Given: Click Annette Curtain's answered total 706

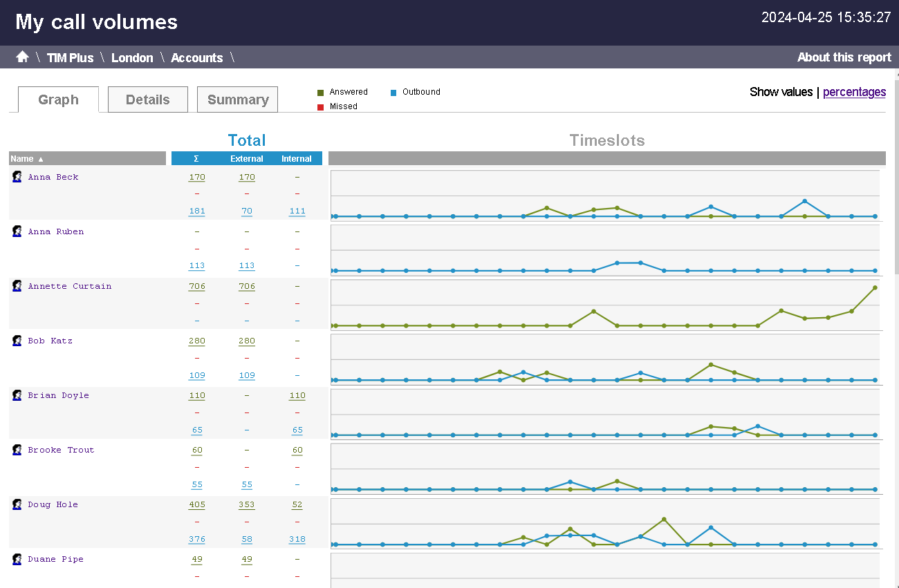Looking at the screenshot, I should pyautogui.click(x=196, y=286).
